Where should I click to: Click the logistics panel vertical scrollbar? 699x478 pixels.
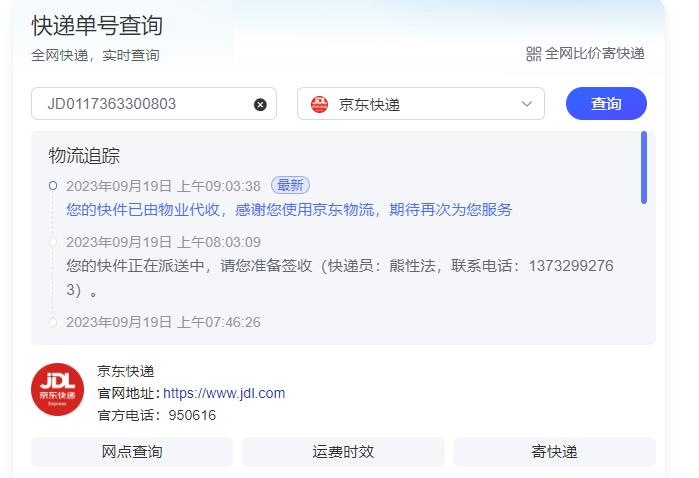pyautogui.click(x=644, y=168)
